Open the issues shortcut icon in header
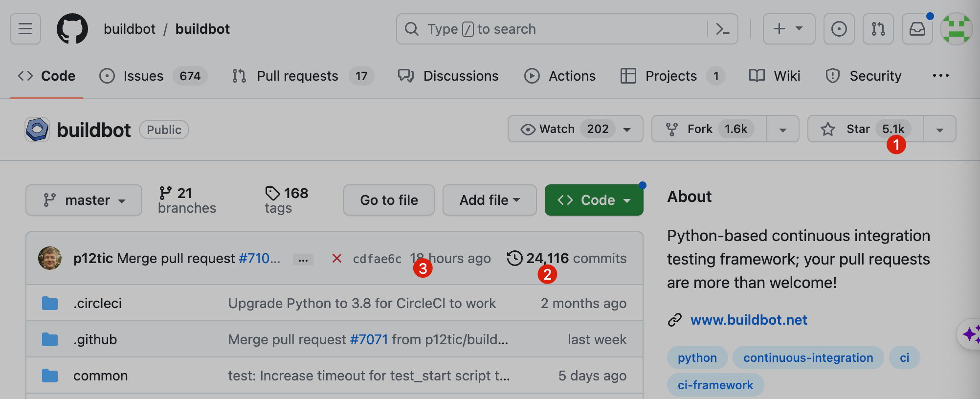The image size is (980, 399). [x=839, y=29]
